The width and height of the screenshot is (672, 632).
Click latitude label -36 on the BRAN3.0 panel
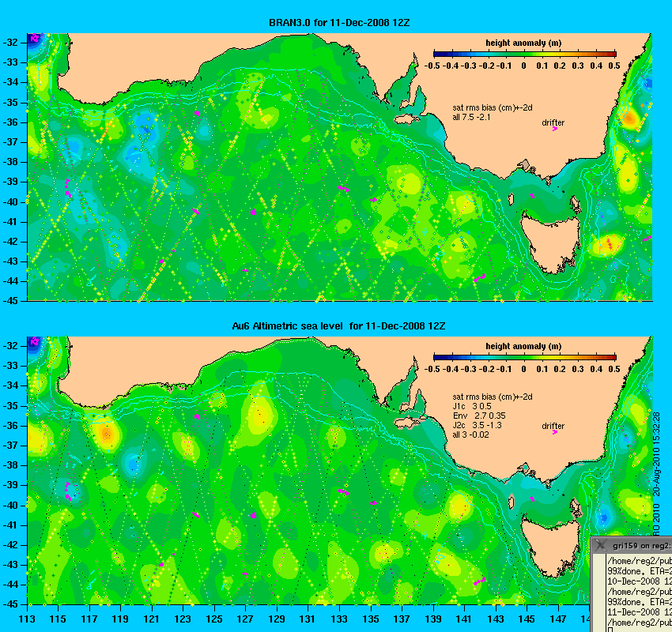click(11, 122)
